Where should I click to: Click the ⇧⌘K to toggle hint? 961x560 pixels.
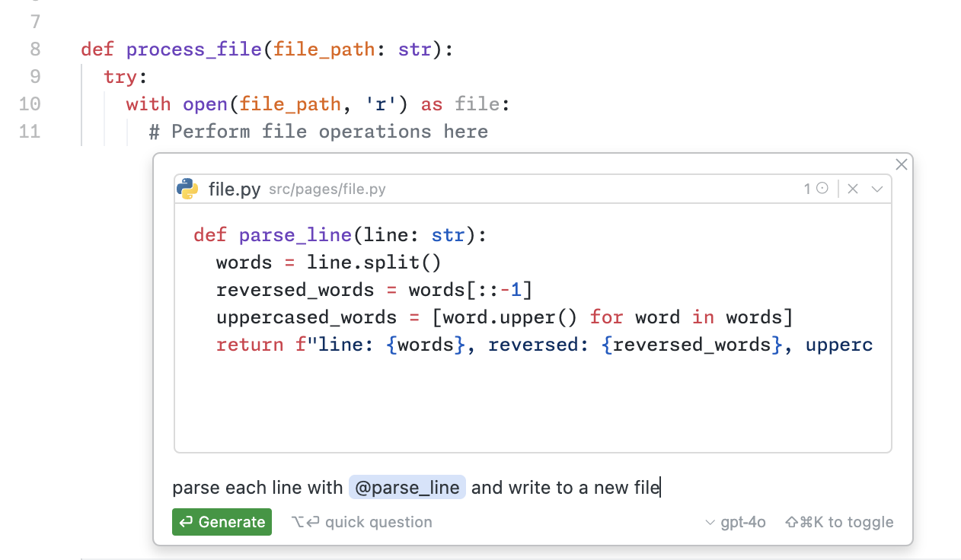(x=839, y=522)
